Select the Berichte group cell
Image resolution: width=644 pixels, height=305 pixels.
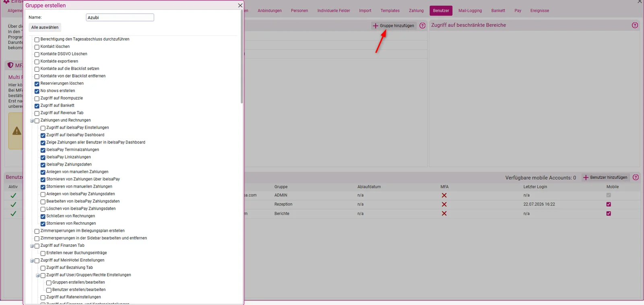(x=282, y=214)
